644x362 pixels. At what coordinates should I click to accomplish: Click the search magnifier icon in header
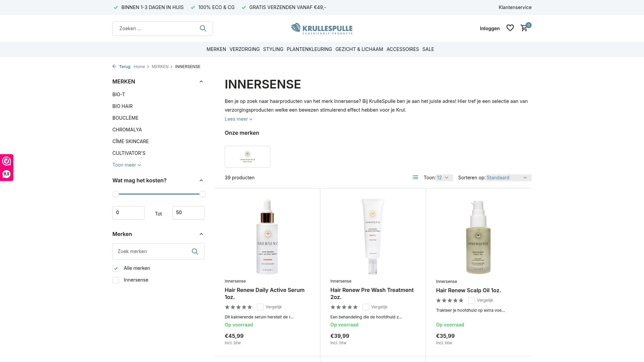pyautogui.click(x=203, y=28)
